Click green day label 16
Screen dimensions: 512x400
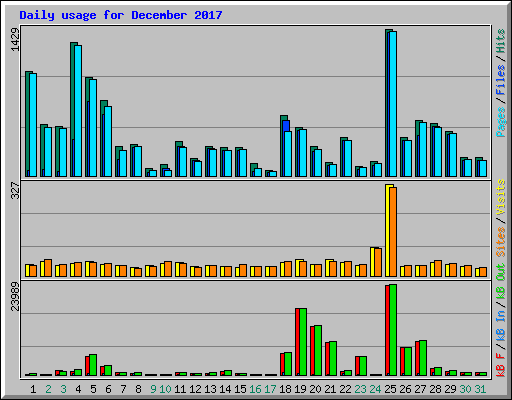click(255, 389)
